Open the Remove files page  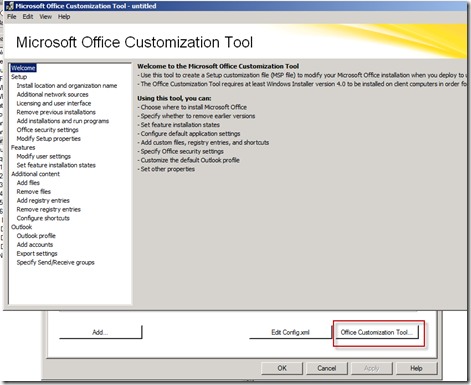pyautogui.click(x=34, y=192)
